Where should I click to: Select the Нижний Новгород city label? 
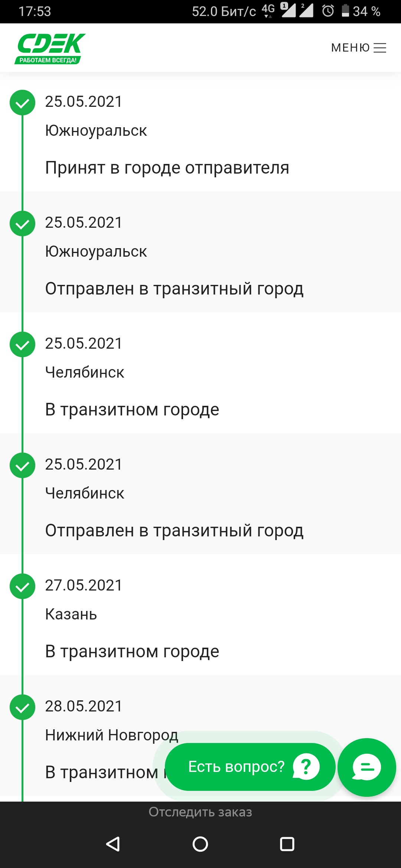[x=111, y=735]
